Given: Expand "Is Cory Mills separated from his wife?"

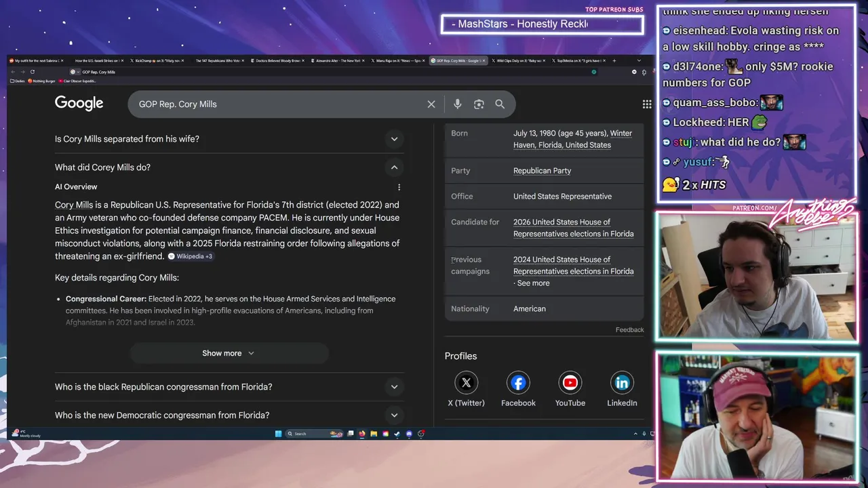Looking at the screenshot, I should (229, 139).
